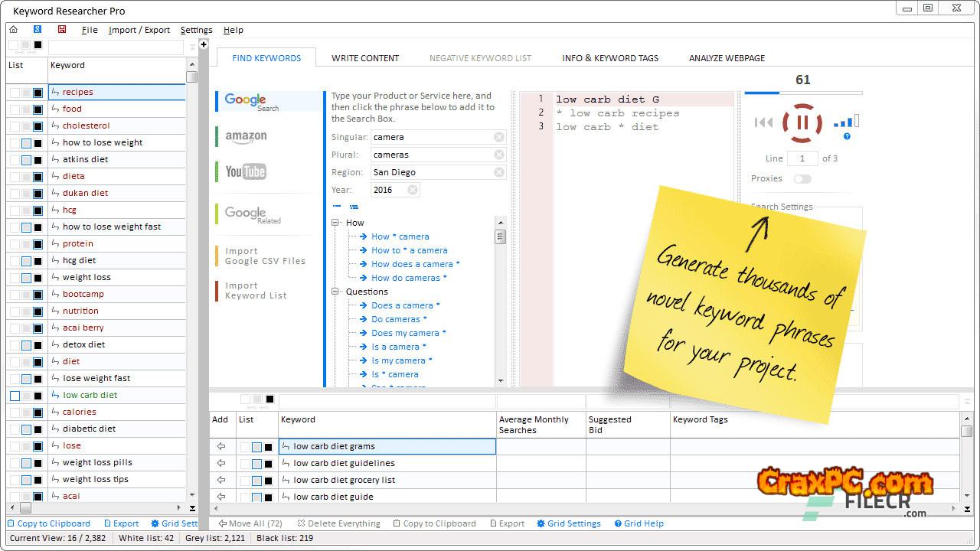Click Import Google CSV Files
980x551 pixels.
(265, 256)
